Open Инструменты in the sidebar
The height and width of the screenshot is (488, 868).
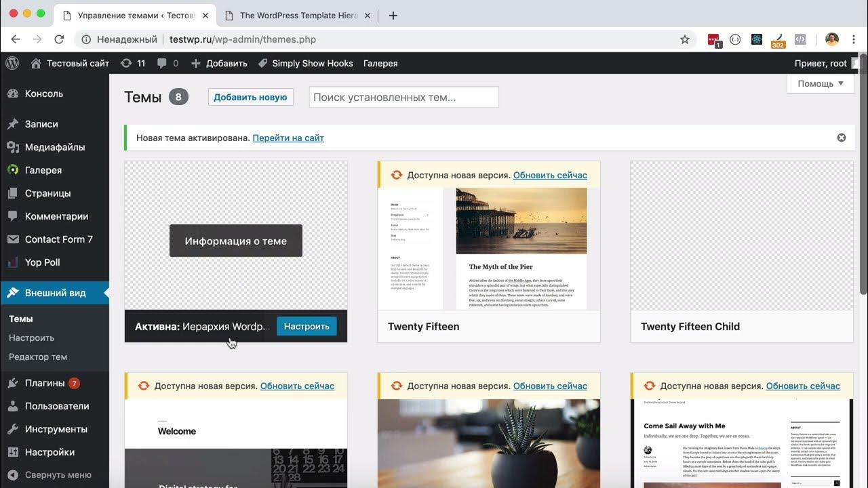click(54, 429)
